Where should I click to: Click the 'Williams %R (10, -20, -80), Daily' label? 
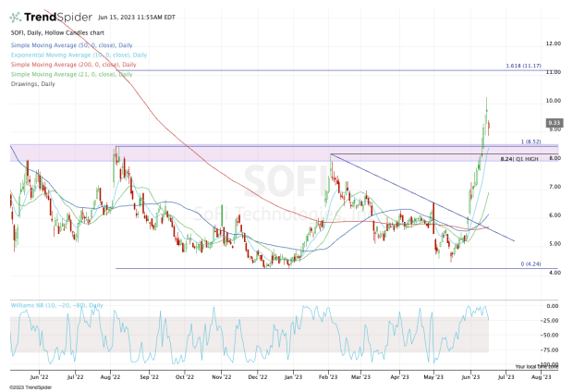[x=56, y=305]
